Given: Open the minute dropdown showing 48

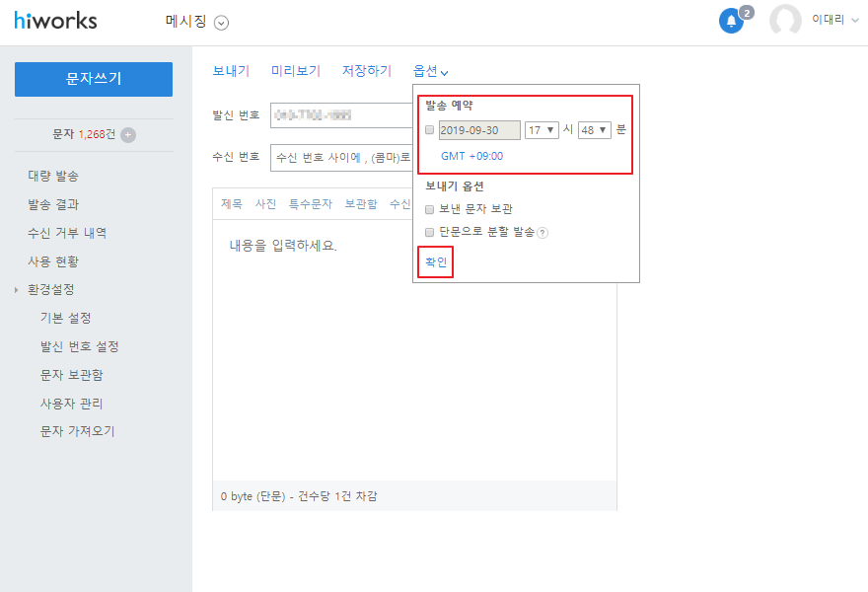Looking at the screenshot, I should click(x=595, y=130).
